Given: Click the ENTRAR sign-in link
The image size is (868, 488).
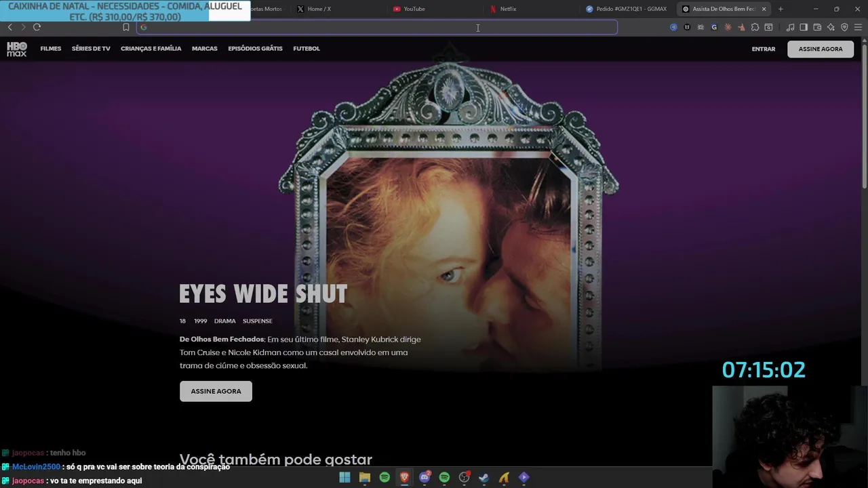Looking at the screenshot, I should (764, 49).
